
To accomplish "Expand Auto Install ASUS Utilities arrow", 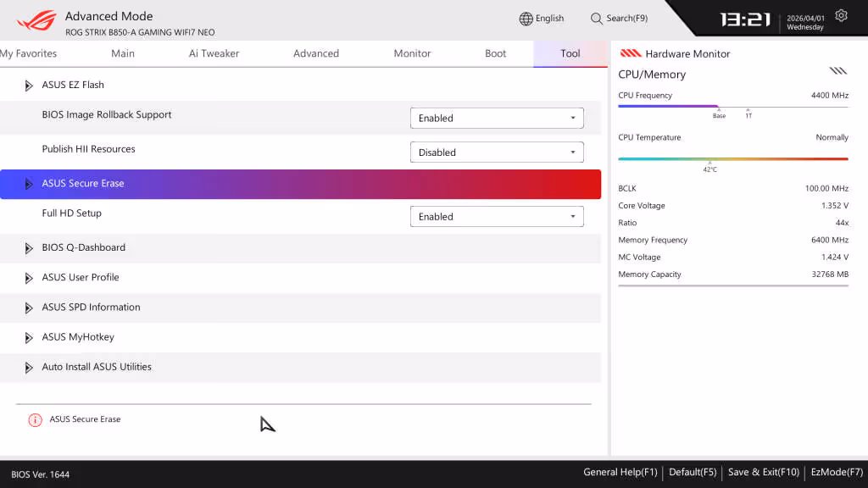I will 28,368.
